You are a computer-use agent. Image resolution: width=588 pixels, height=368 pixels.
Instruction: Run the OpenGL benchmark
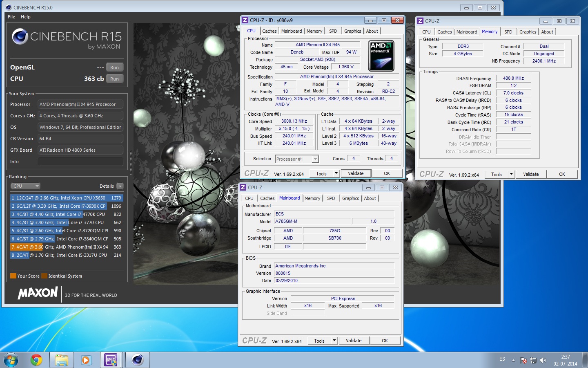click(x=115, y=67)
